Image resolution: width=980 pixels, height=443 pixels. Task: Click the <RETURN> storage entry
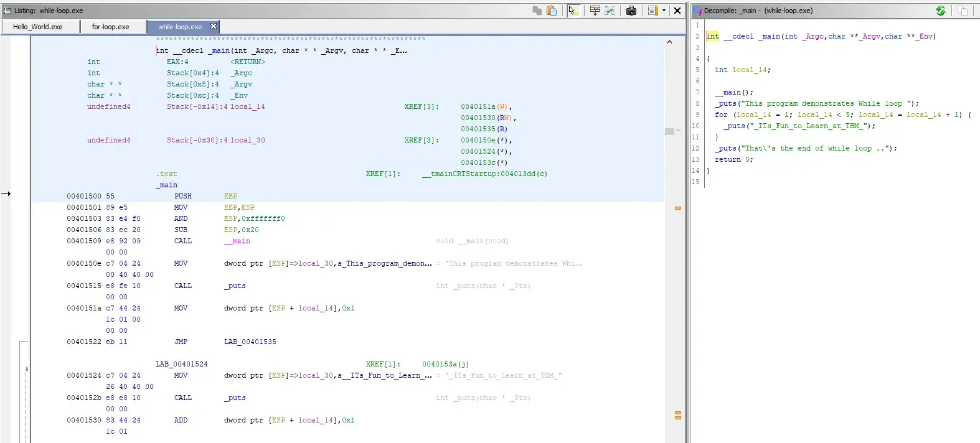pos(247,62)
